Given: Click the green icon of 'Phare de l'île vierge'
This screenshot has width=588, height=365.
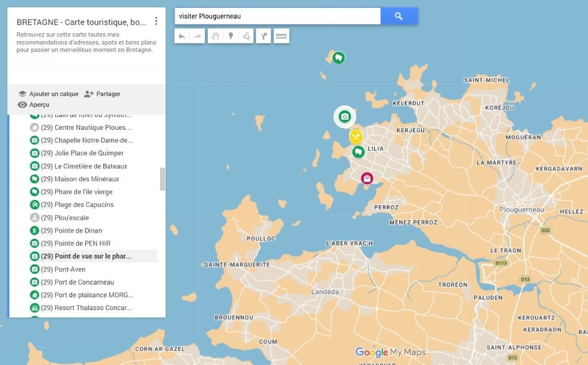Looking at the screenshot, I should pos(34,192).
